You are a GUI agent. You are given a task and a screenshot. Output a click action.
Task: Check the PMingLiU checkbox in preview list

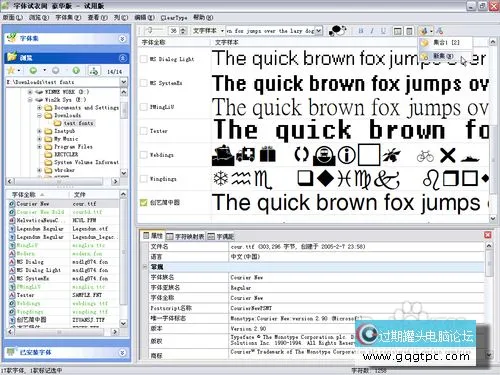point(144,107)
